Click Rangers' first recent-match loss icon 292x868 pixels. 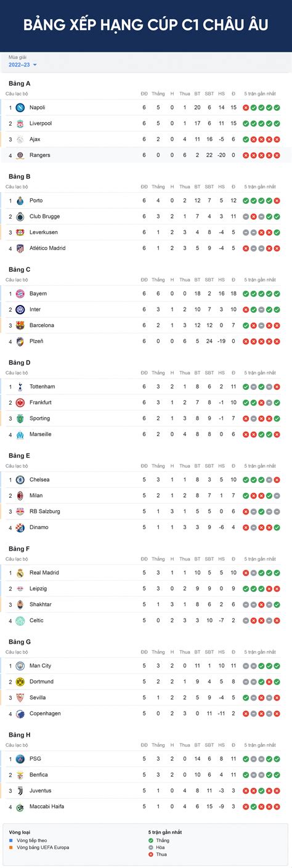pos(246,155)
